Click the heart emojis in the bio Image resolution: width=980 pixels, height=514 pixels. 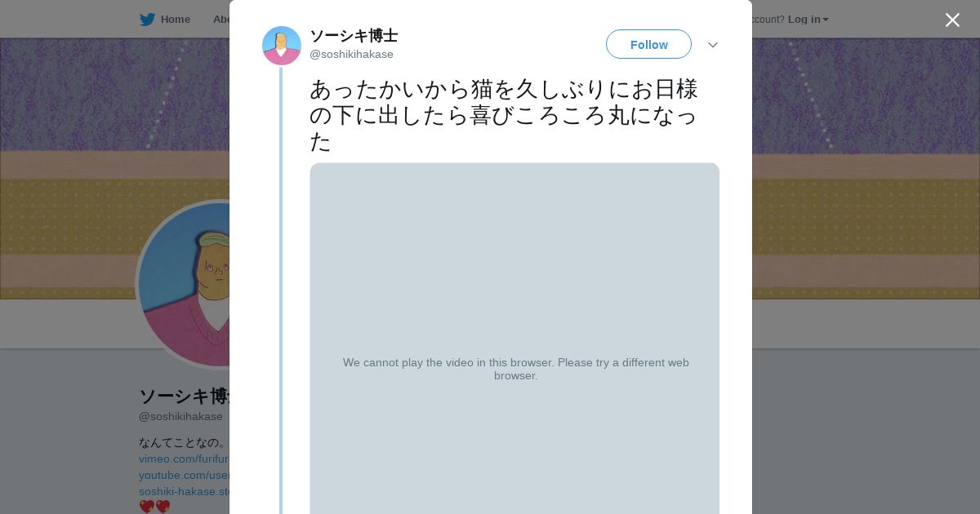pyautogui.click(x=154, y=507)
